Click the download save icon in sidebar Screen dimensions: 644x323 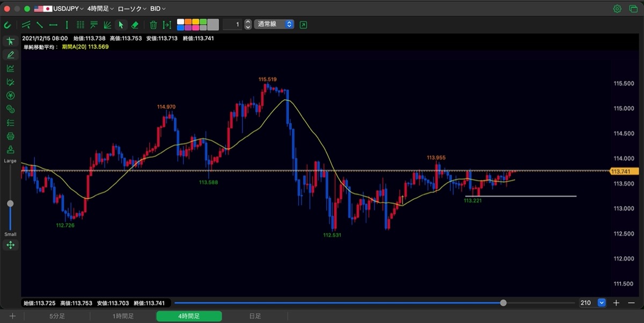pos(10,150)
